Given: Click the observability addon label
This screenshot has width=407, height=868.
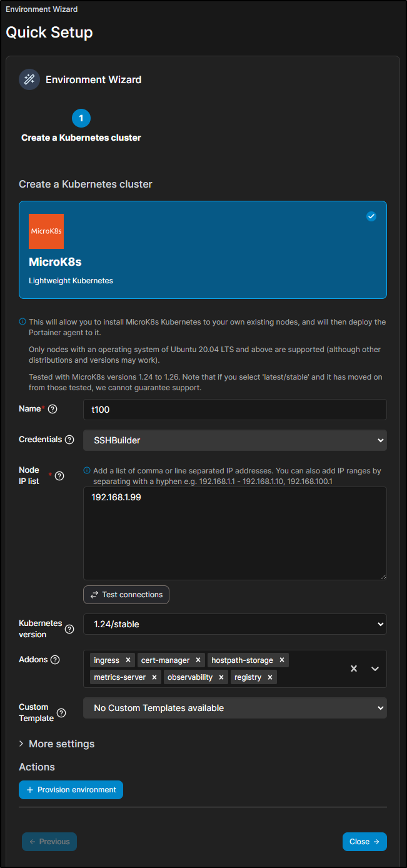Looking at the screenshot, I should [190, 677].
